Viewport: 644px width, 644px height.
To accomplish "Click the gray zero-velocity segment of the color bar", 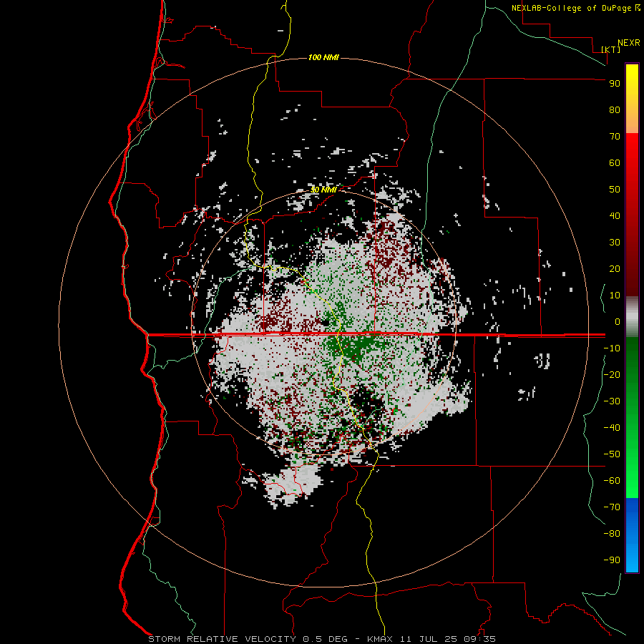I will click(x=632, y=317).
